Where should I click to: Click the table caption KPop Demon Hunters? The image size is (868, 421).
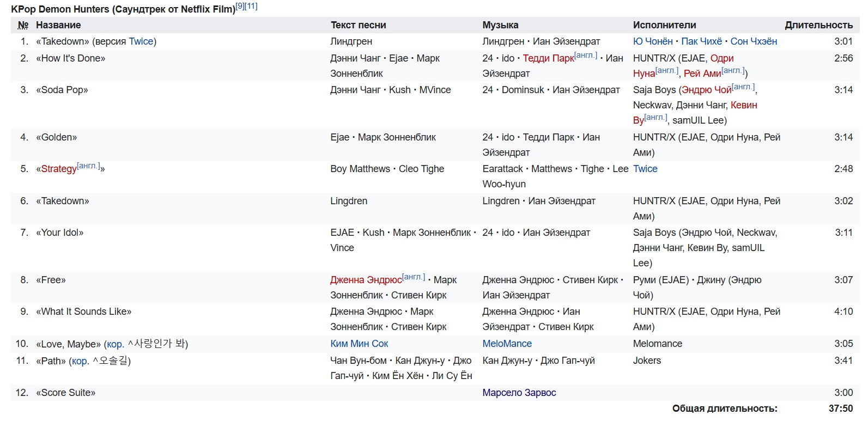pyautogui.click(x=123, y=9)
